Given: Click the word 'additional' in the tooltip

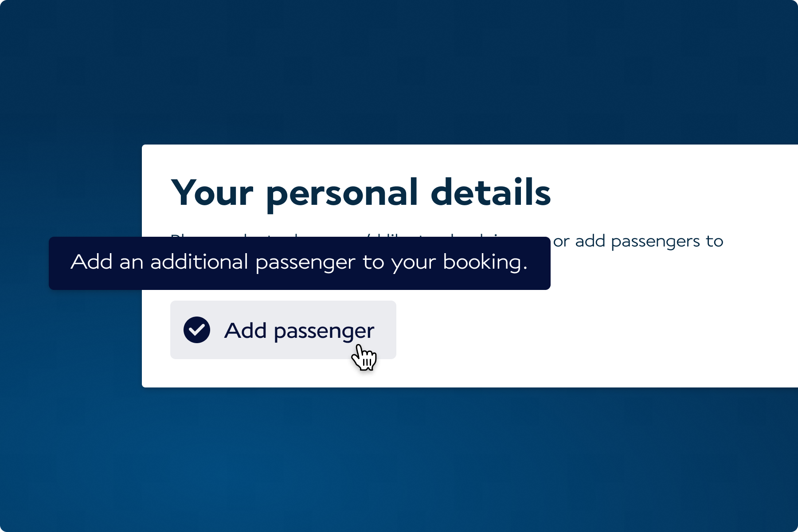Looking at the screenshot, I should (x=199, y=262).
